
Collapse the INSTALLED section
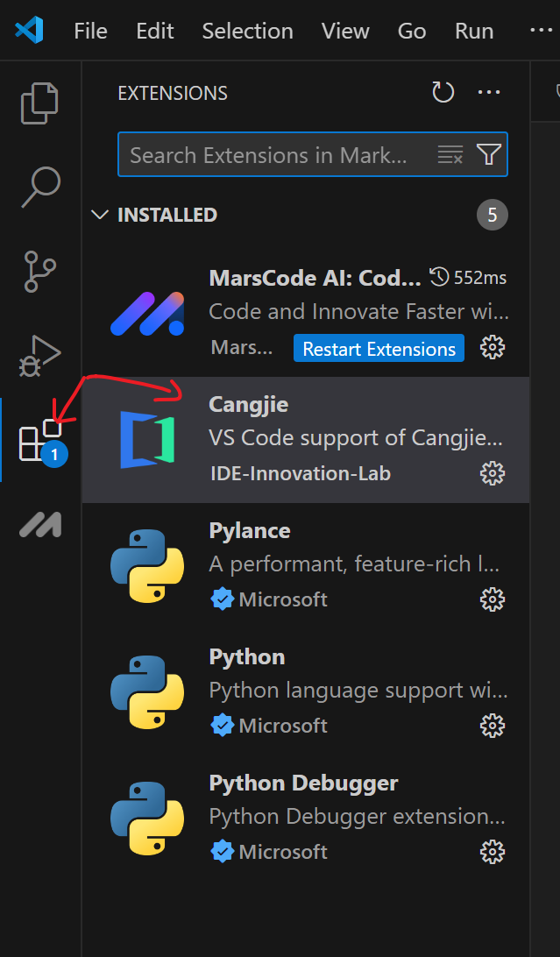point(99,215)
